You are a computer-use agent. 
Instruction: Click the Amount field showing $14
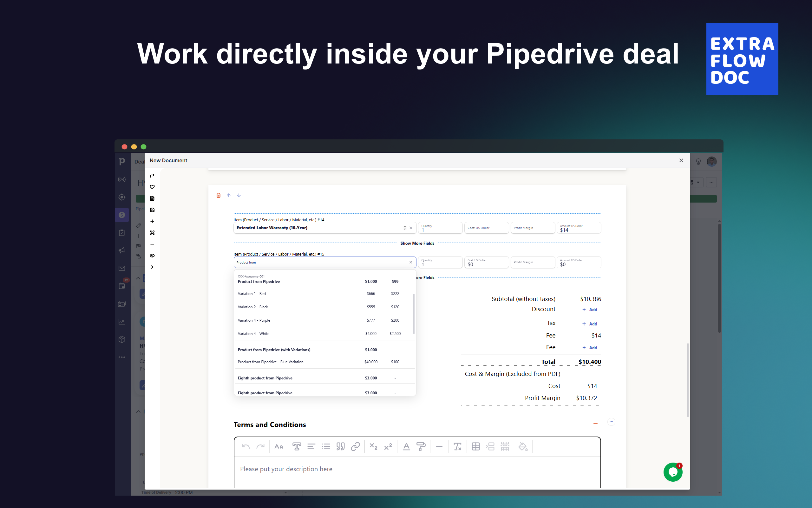click(x=579, y=228)
